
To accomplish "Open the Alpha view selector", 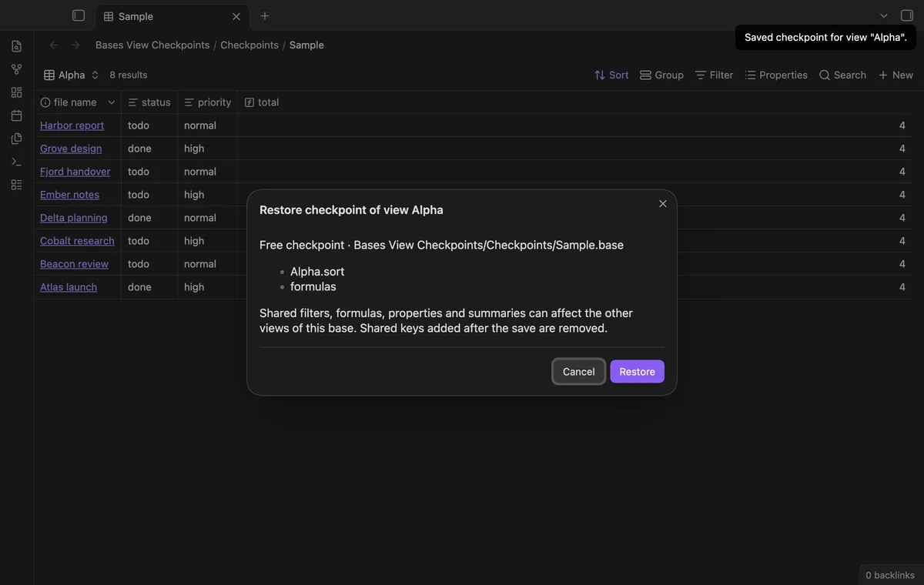I will point(72,75).
